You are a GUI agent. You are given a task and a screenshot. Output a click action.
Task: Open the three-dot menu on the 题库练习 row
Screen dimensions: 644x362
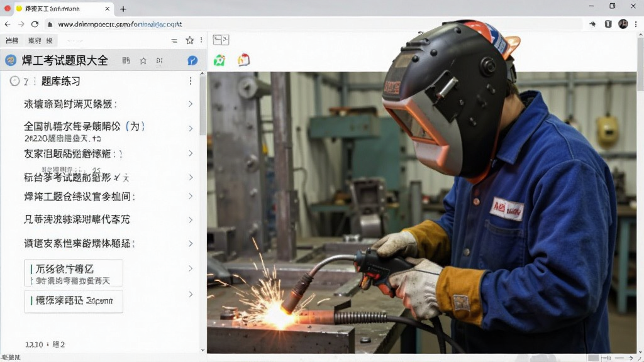[190, 81]
